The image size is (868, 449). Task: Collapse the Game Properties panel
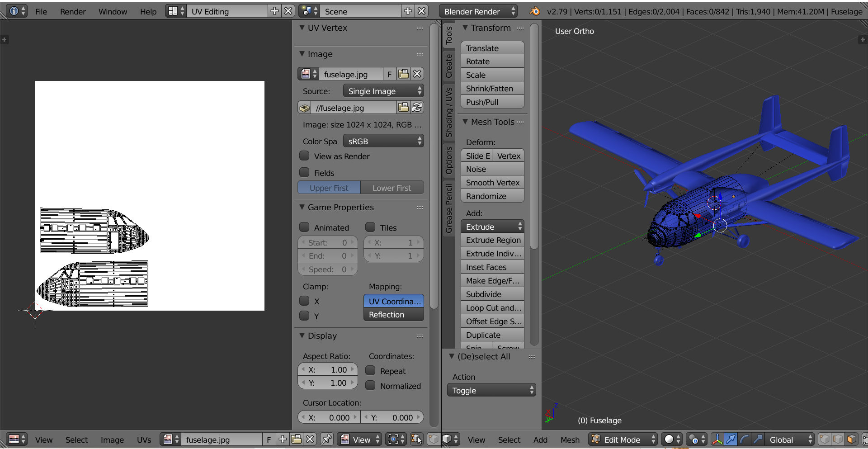coord(302,207)
